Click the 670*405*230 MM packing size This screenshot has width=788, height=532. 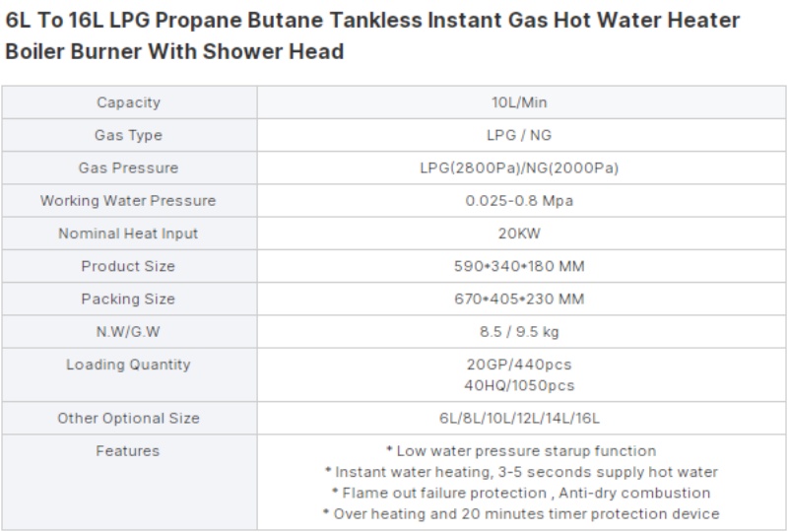[x=519, y=299]
